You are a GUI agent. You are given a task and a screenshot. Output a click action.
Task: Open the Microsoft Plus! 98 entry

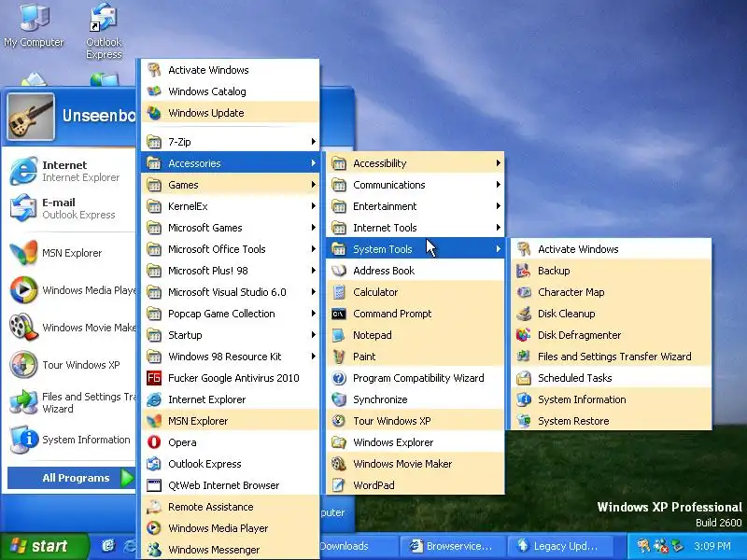(230, 270)
